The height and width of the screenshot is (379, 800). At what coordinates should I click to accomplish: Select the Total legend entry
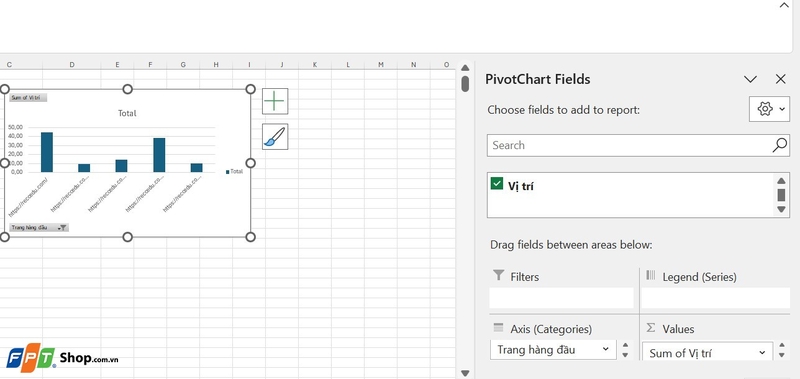(x=234, y=171)
